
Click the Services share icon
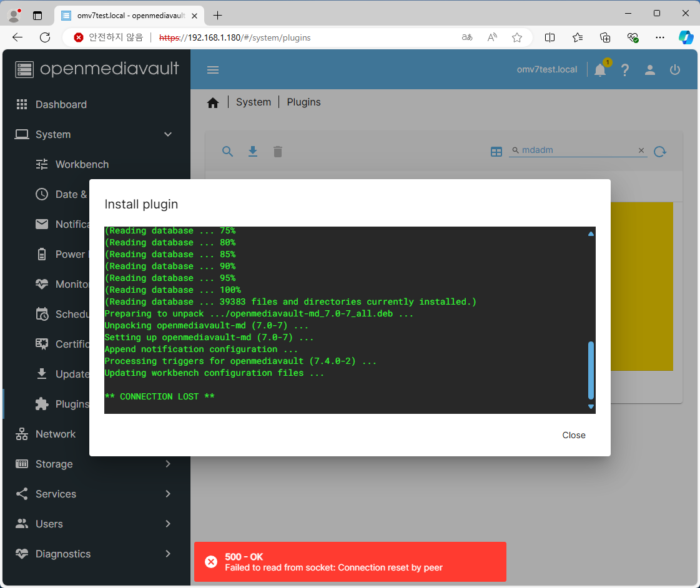[x=22, y=494]
